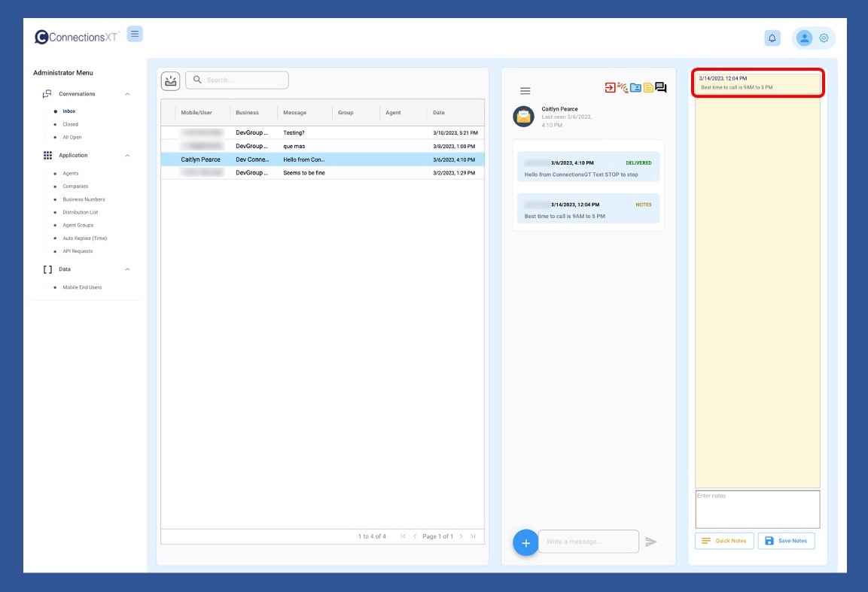Screen dimensions: 868x592
Task: Open the Closed conversations menu item
Action: coord(70,124)
